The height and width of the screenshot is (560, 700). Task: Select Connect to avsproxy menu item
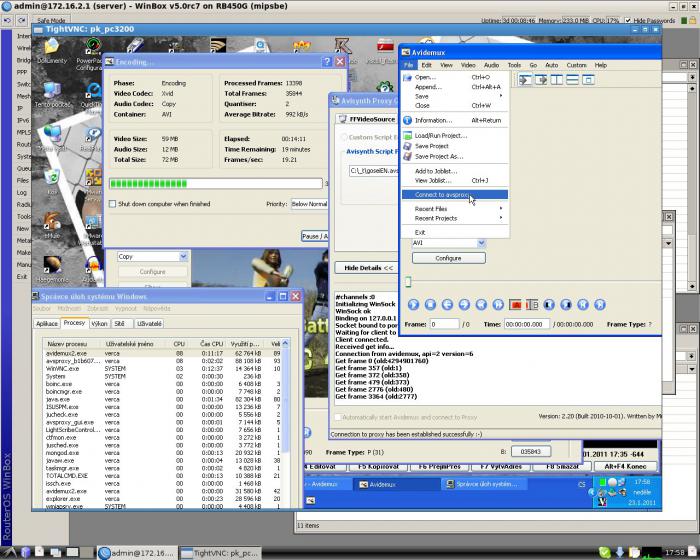[454, 195]
